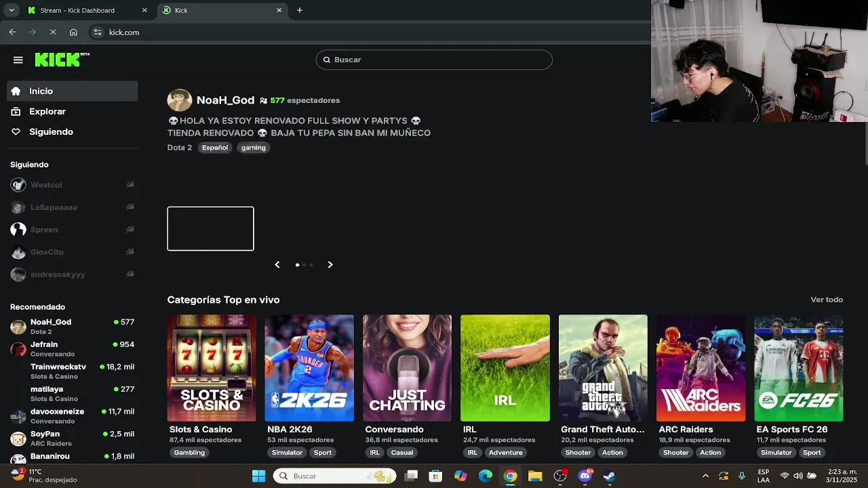Go to next featured stream arrow
This screenshot has width=868, height=488.
coord(330,265)
